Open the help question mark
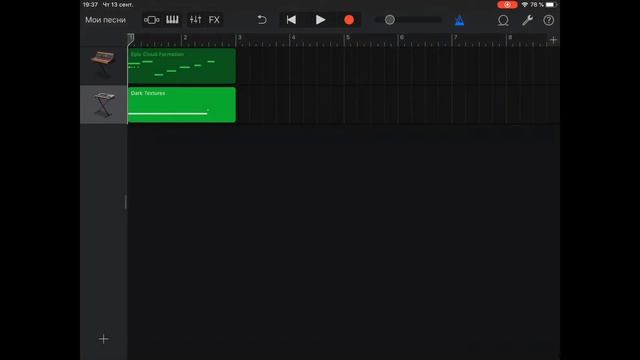Screen dimensions: 640x360 549,20
